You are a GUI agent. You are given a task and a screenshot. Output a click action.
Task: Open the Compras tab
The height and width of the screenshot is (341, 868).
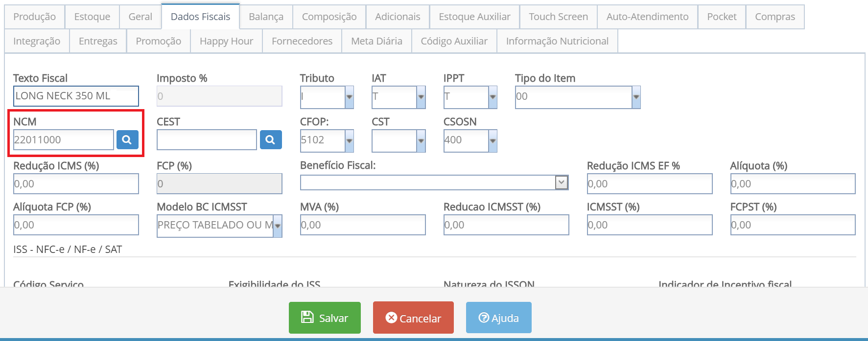click(775, 17)
